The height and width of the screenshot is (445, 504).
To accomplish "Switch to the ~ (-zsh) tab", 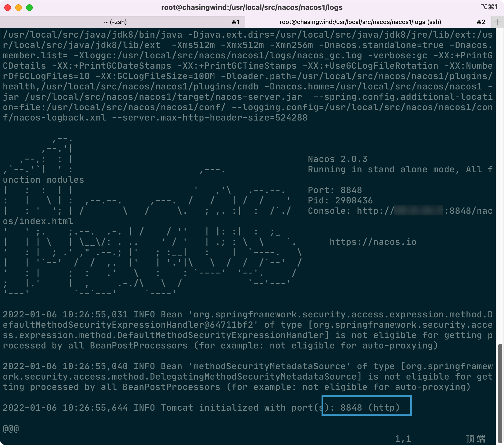I will pos(123,22).
